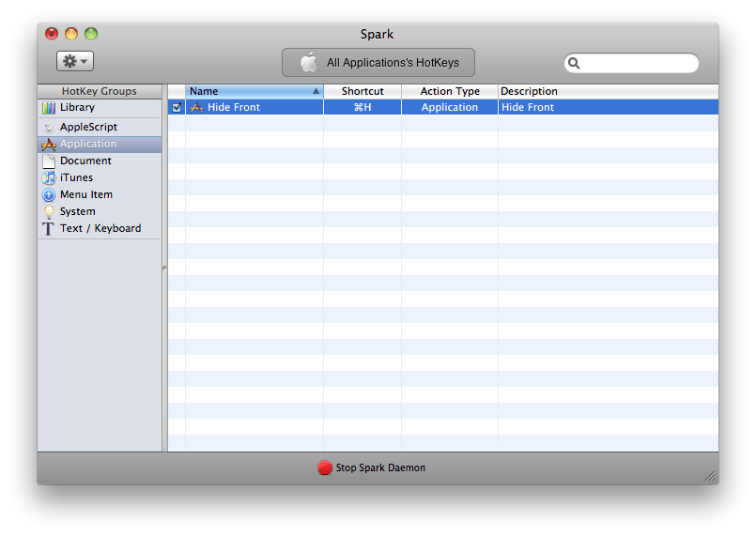The width and height of the screenshot is (756, 536).
Task: Sort by the Name column header
Action: (x=255, y=91)
